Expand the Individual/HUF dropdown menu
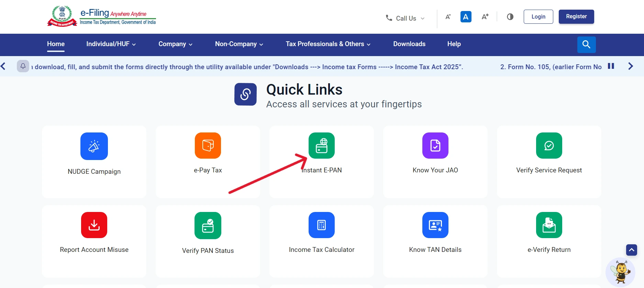Image resolution: width=644 pixels, height=288 pixels. coord(111,44)
